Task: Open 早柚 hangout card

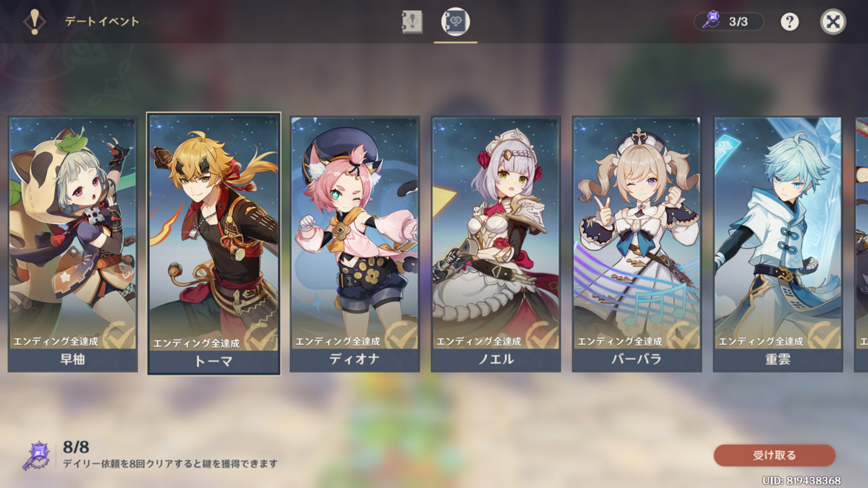Action: [72, 244]
